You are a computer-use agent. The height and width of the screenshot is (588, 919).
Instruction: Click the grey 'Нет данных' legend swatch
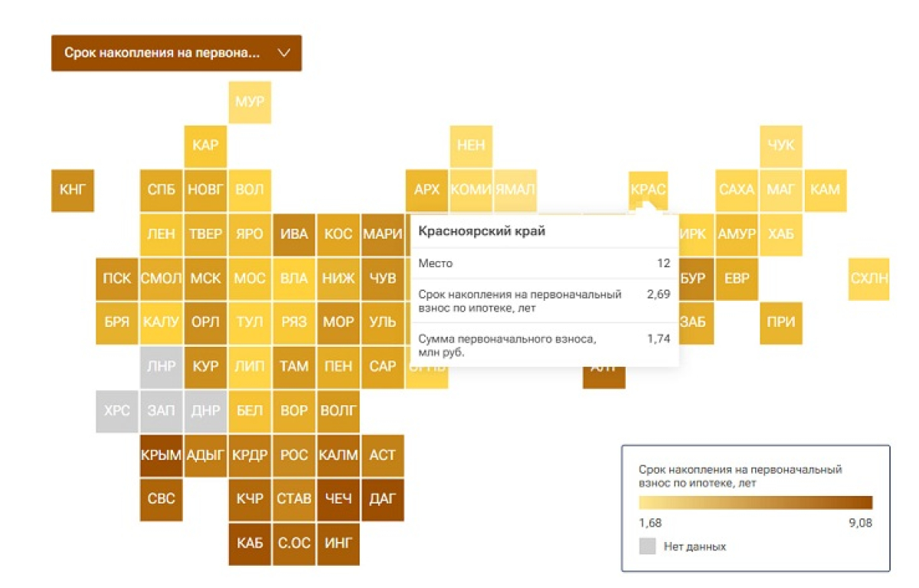pos(648,547)
